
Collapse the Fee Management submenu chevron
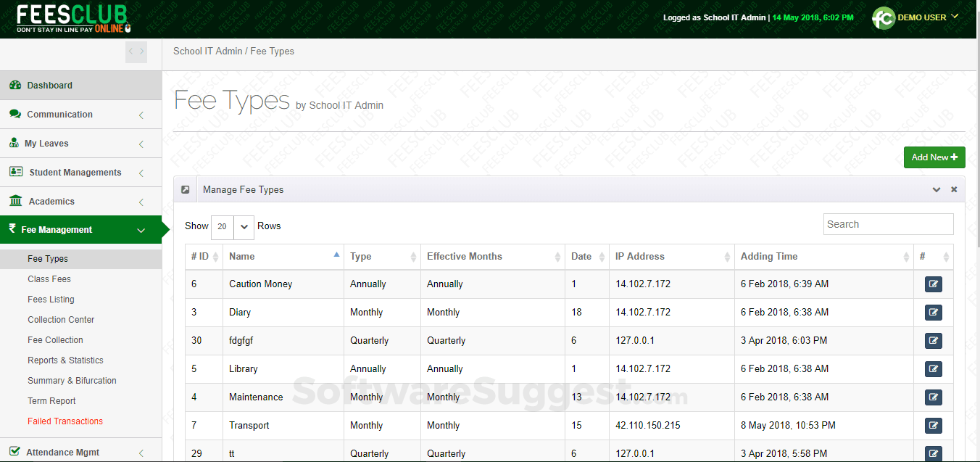coord(141,230)
